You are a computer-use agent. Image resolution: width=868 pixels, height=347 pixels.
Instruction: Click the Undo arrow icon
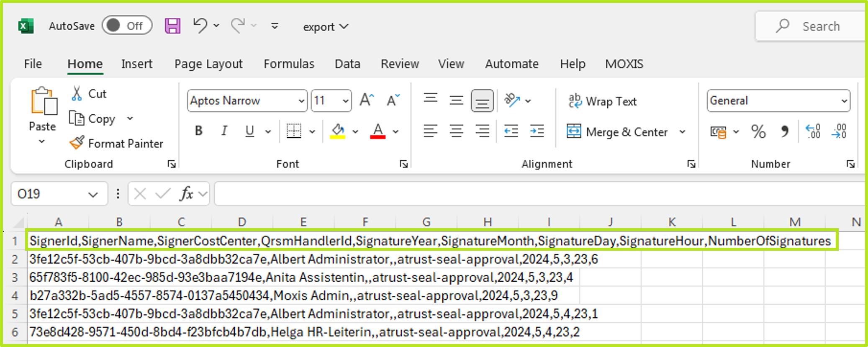(x=200, y=26)
